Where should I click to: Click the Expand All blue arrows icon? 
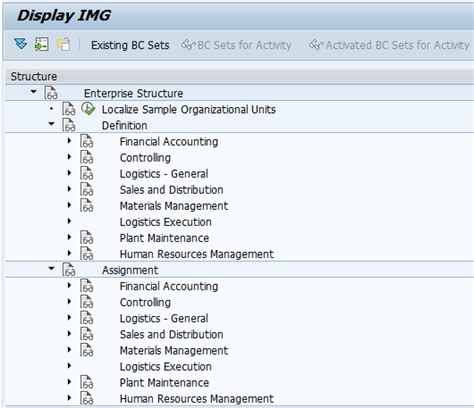(21, 44)
